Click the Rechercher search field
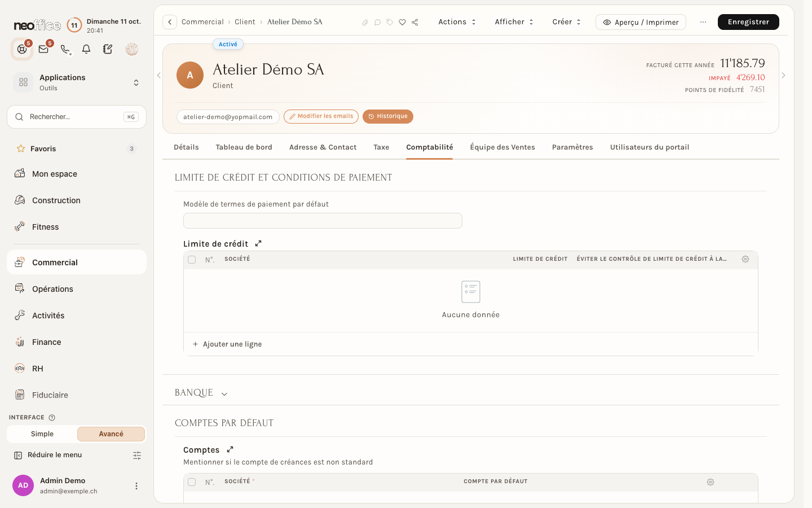 point(77,117)
